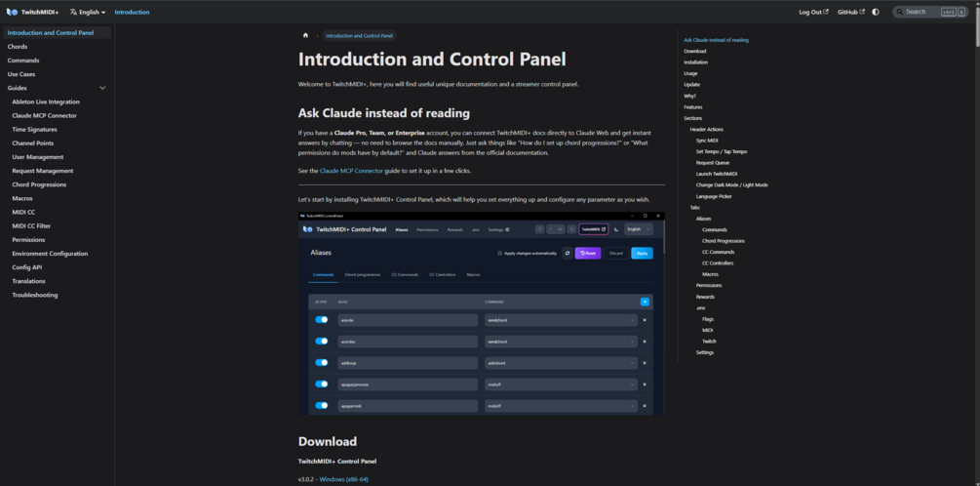
Task: Jump to Aliases in table of contents
Action: (x=703, y=219)
